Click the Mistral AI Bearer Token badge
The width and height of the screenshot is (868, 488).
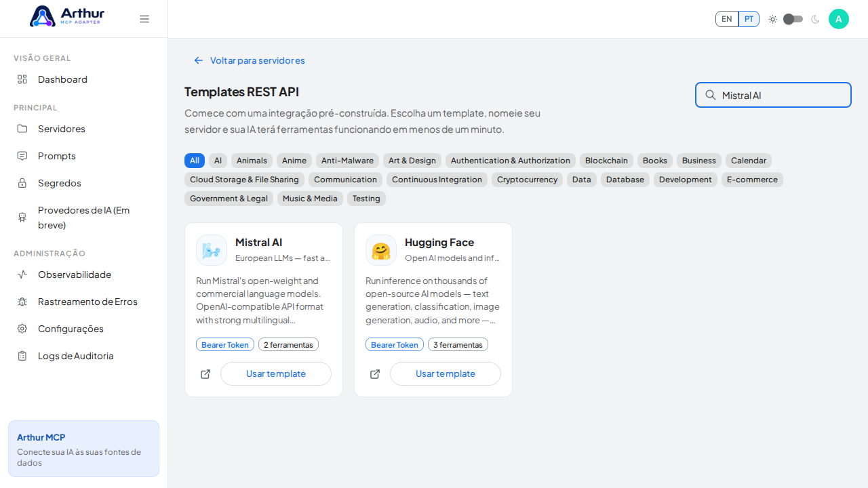[225, 345]
